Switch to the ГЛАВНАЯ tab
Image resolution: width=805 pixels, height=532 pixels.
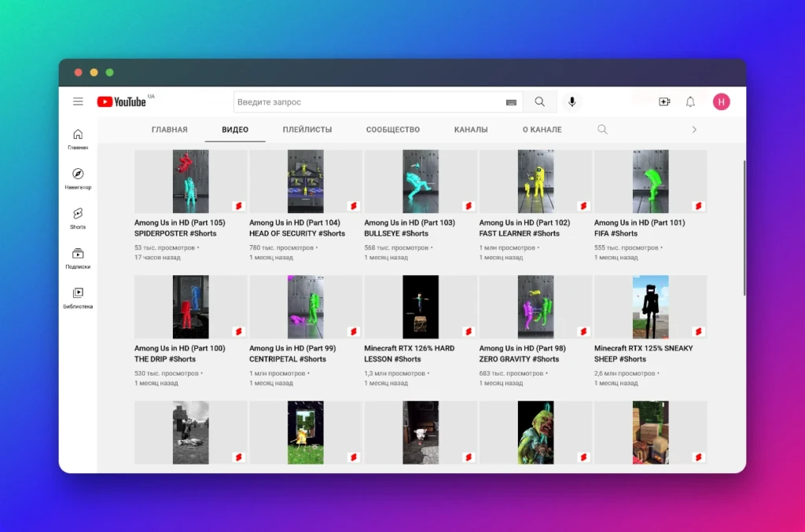(x=170, y=130)
